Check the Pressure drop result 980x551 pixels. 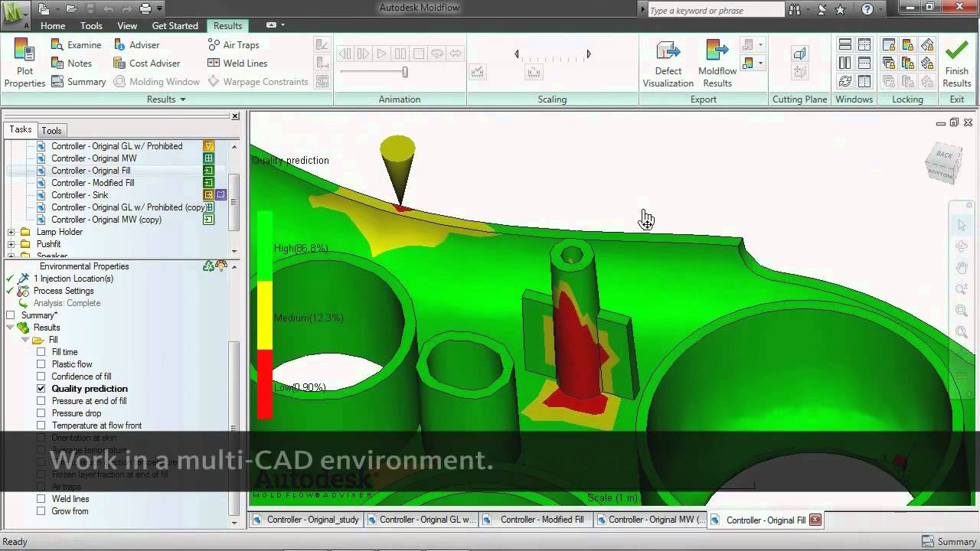click(x=41, y=413)
